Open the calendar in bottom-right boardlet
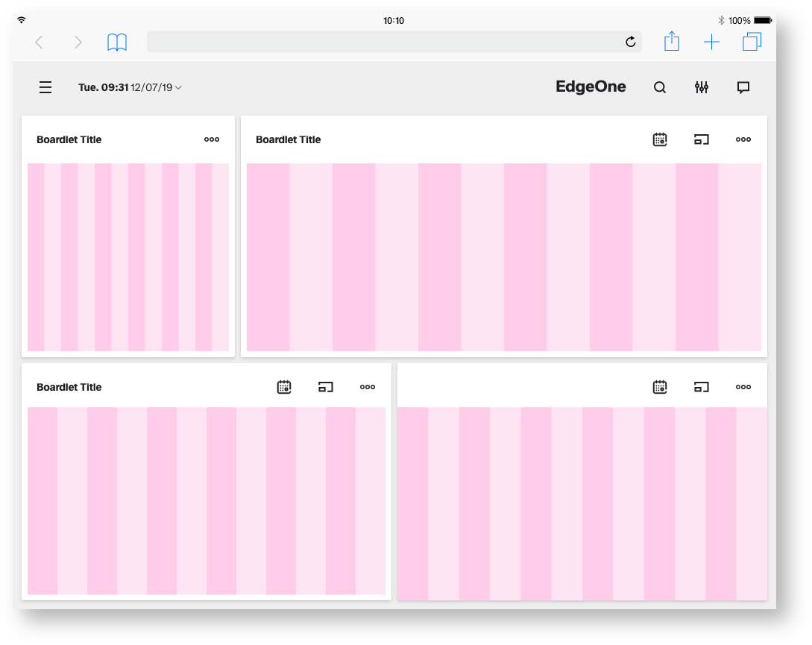 click(x=660, y=387)
